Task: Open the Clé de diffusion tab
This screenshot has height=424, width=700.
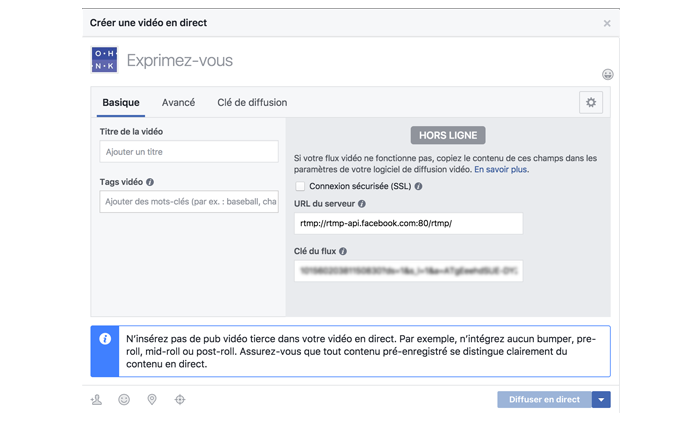Action: pyautogui.click(x=252, y=103)
